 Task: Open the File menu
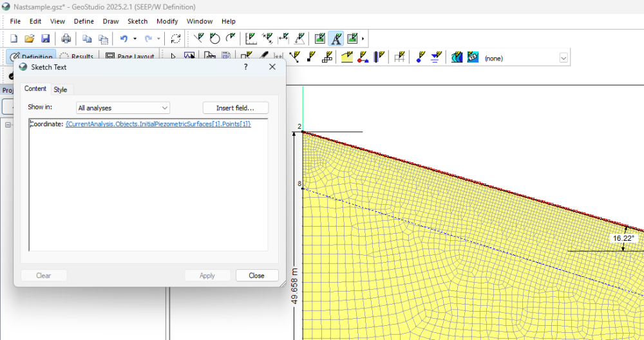(x=15, y=21)
